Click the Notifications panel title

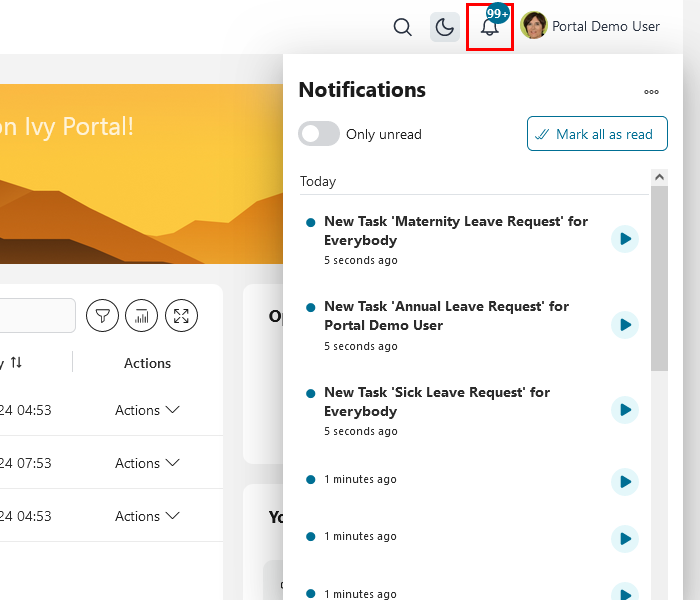click(362, 90)
